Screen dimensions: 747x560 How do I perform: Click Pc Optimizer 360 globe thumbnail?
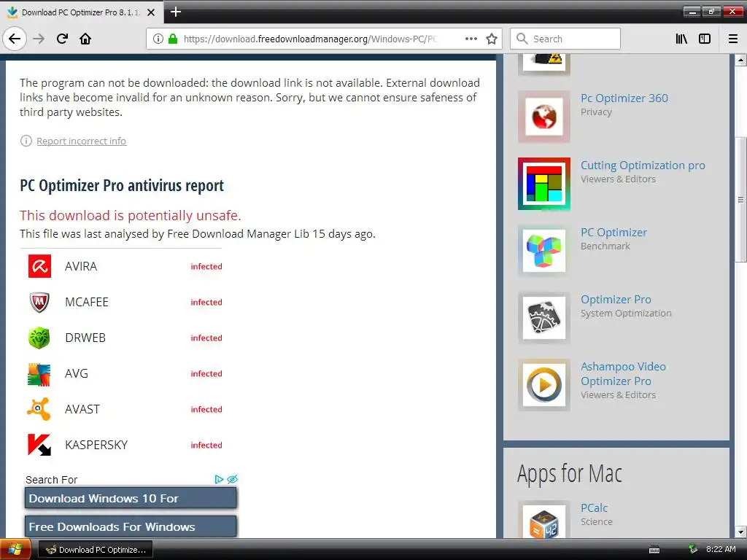(544, 117)
